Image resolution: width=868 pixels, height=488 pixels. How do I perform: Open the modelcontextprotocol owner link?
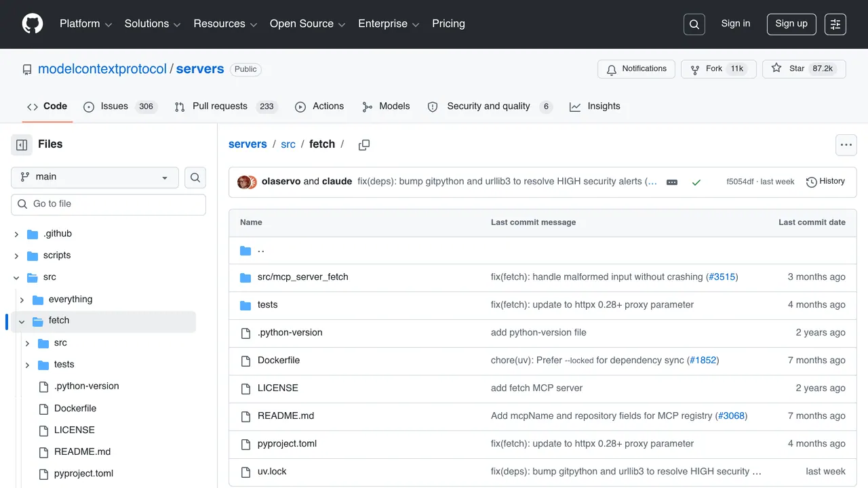[x=102, y=69]
